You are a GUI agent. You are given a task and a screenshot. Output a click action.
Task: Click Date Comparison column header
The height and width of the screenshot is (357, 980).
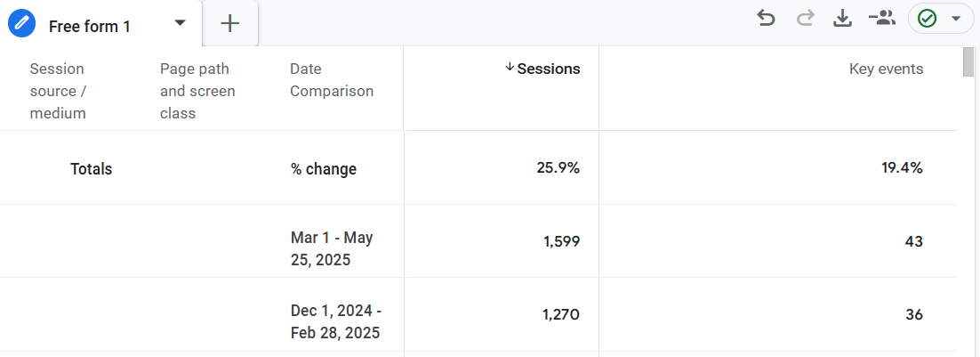click(x=331, y=80)
